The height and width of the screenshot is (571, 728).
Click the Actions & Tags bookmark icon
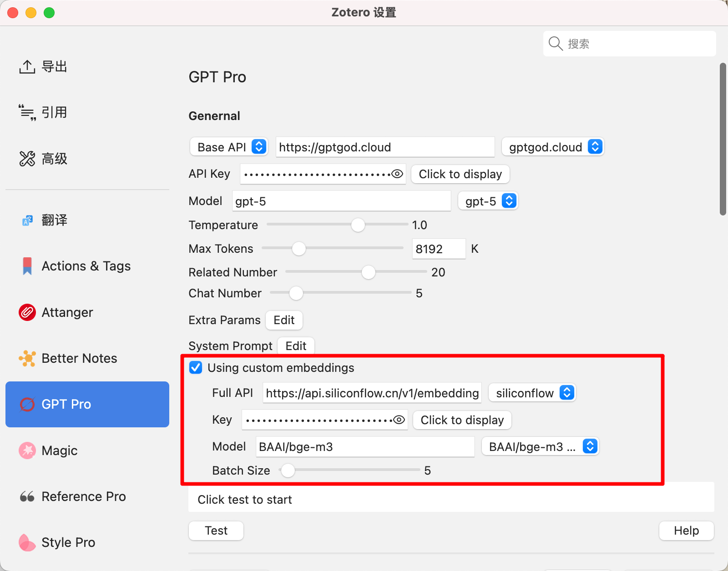pos(27,266)
